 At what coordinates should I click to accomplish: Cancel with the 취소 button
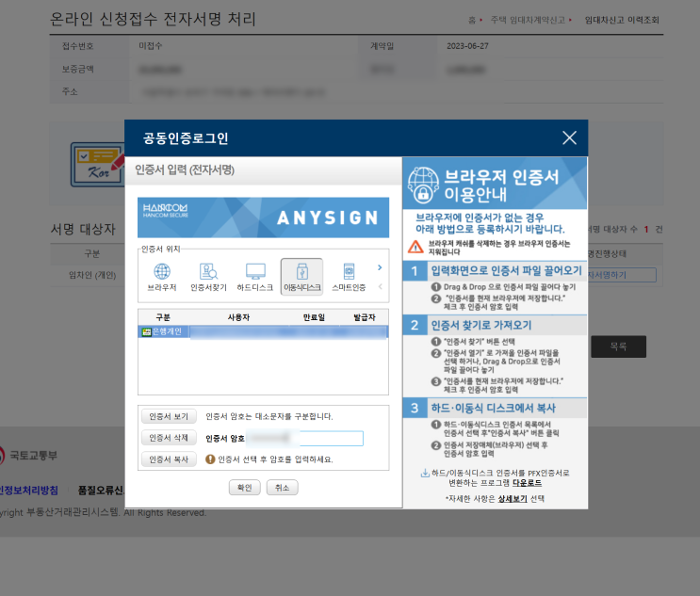tap(282, 488)
